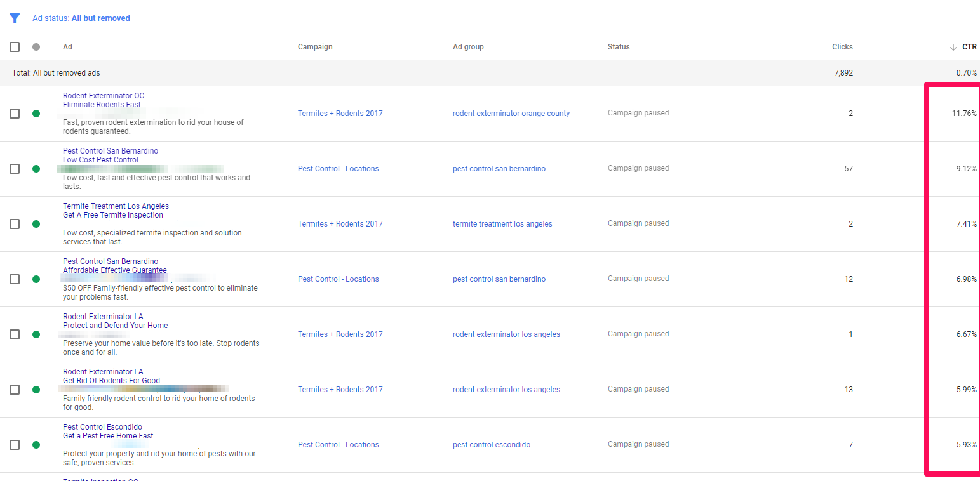
Task: Tick the checkbox for Termite Treatment Los Angeles ad
Action: click(x=15, y=224)
